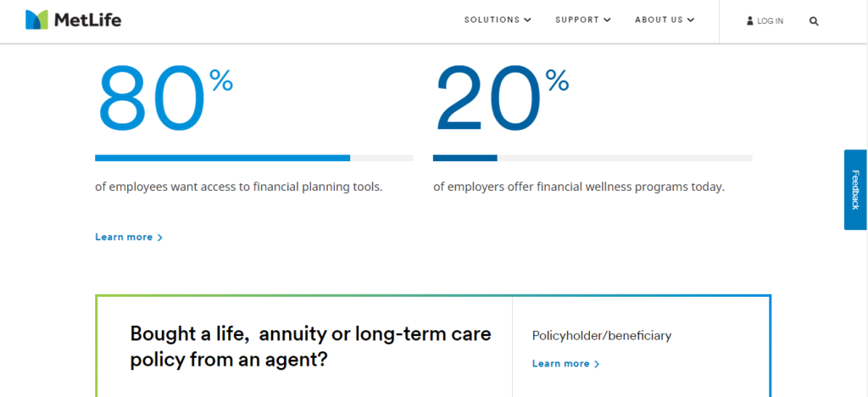Open the About Us menu
Image resolution: width=868 pixels, height=397 pixels.
665,20
